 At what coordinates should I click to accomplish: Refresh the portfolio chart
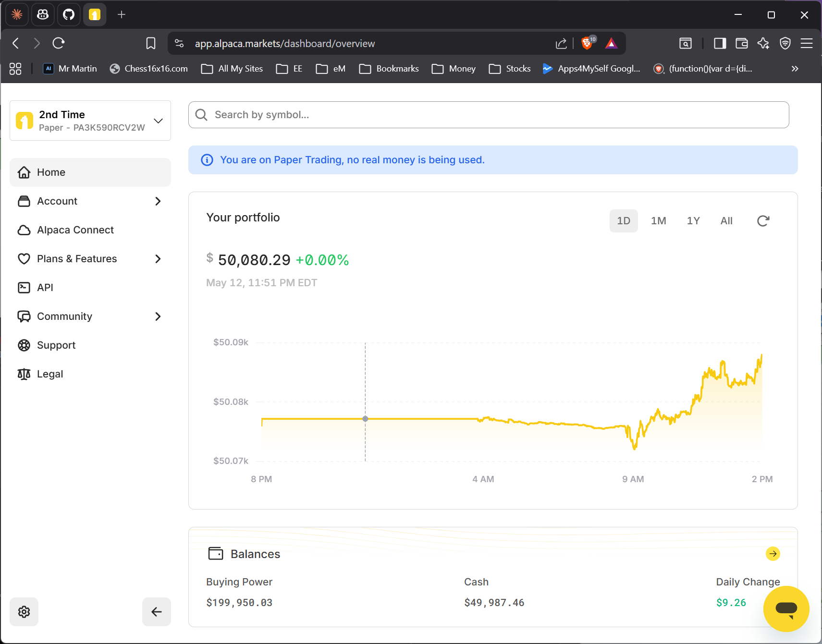[763, 221]
